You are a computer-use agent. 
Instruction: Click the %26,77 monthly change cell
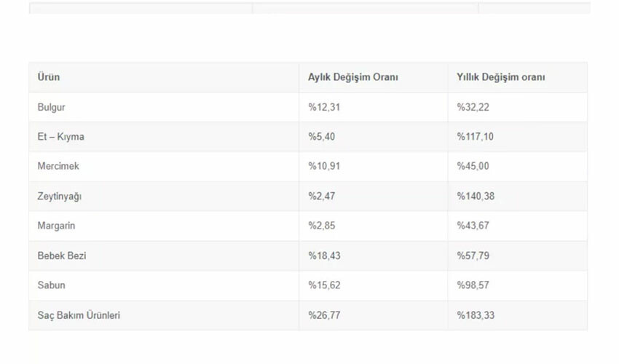click(324, 315)
